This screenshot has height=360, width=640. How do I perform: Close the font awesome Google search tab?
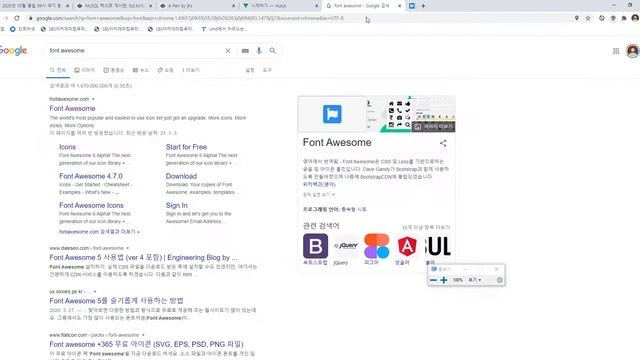coord(400,6)
